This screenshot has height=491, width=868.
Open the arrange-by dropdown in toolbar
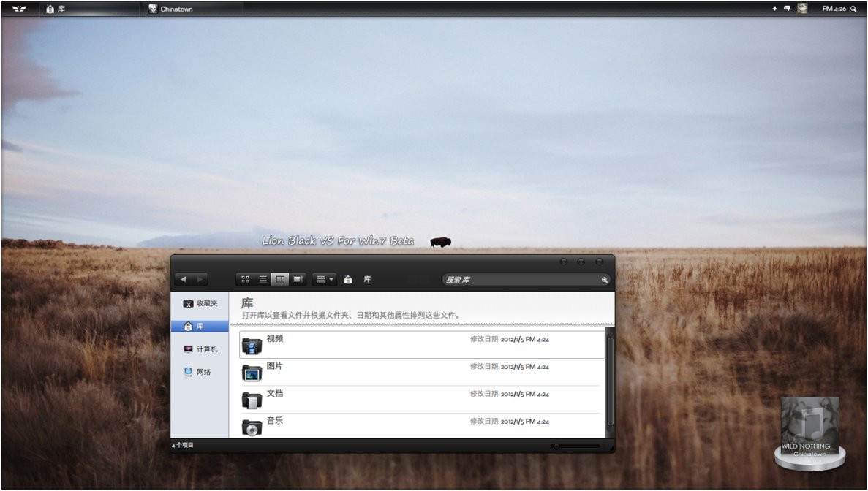click(325, 279)
